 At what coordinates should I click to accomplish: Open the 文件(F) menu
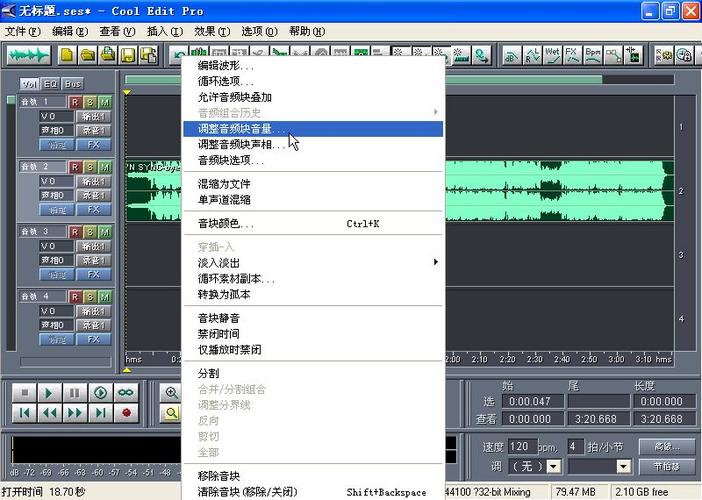click(x=22, y=31)
